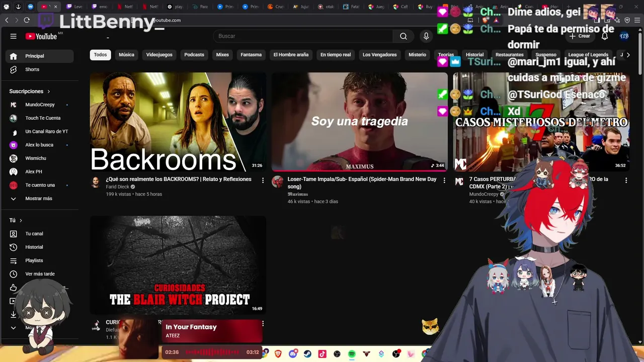
Task: Select the Misterio filter chip
Action: pyautogui.click(x=417, y=55)
